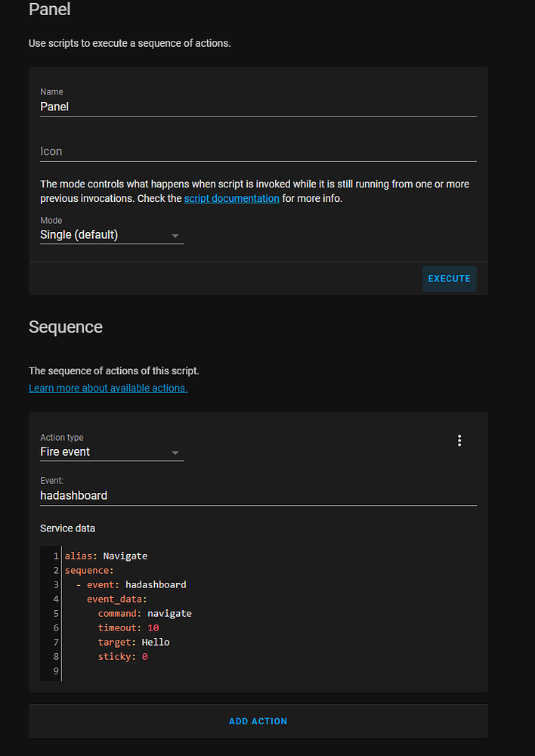
Task: Click Learn more about available actions
Action: pos(108,388)
